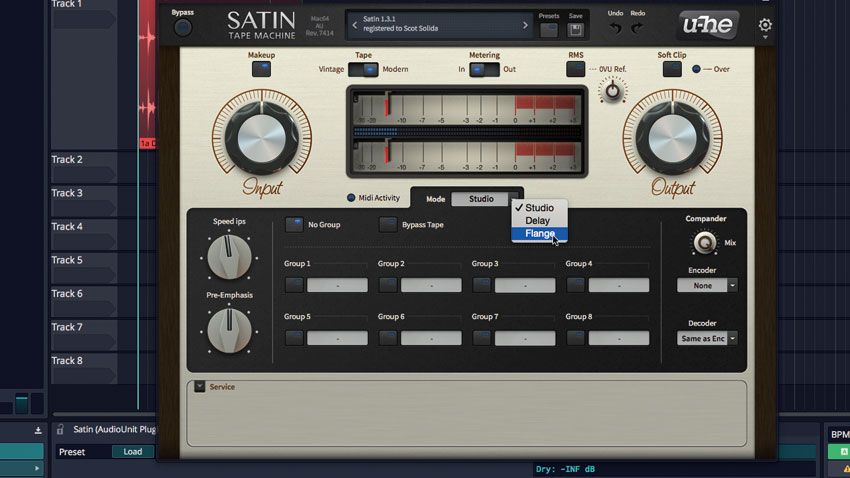Toggle Group 8 enable button

click(x=575, y=338)
